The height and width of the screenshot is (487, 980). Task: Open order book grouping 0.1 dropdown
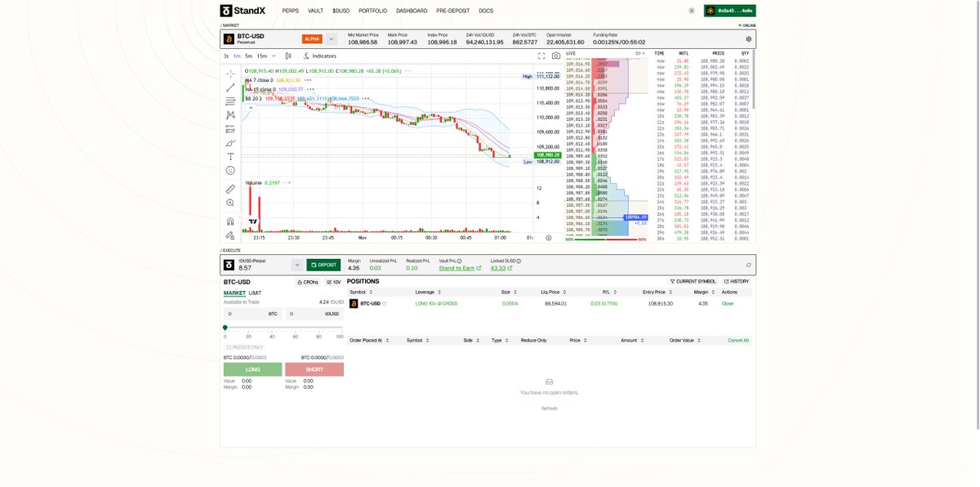[x=640, y=53]
